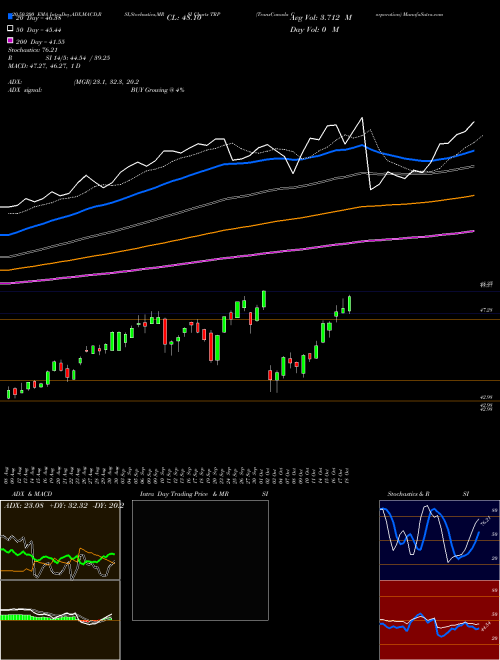The image size is (500, 660).
Task: Click the 'Intra Day Trading Price & MRSI' title
Action: point(204,494)
